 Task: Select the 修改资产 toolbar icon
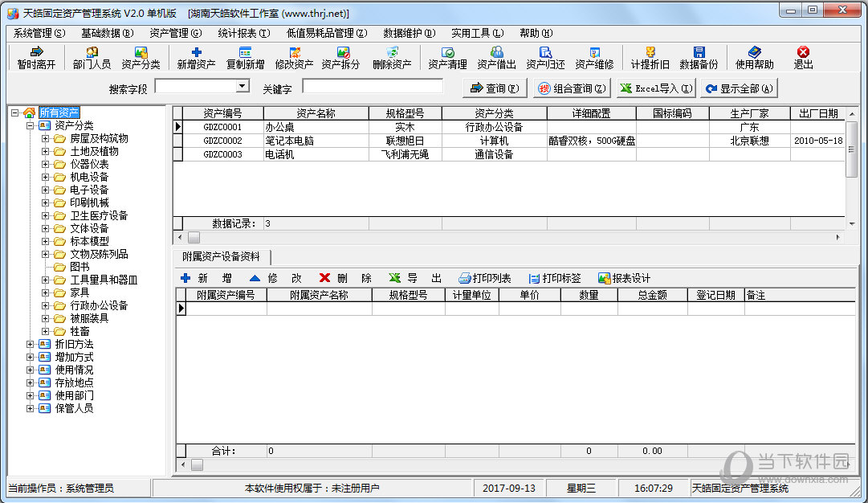pos(294,58)
